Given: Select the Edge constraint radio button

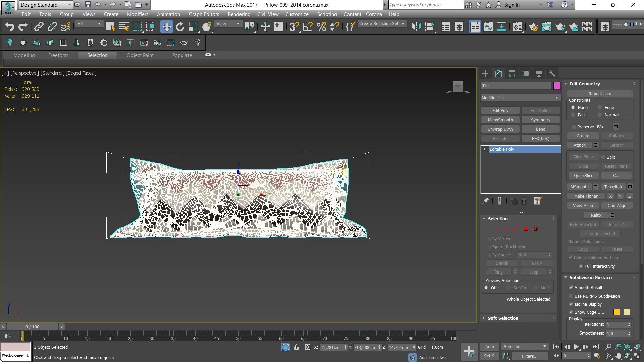Looking at the screenshot, I should (600, 108).
